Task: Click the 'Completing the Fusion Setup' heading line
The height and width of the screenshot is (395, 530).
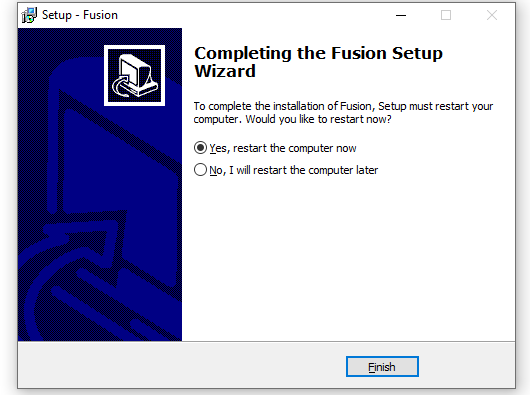Action: point(318,53)
